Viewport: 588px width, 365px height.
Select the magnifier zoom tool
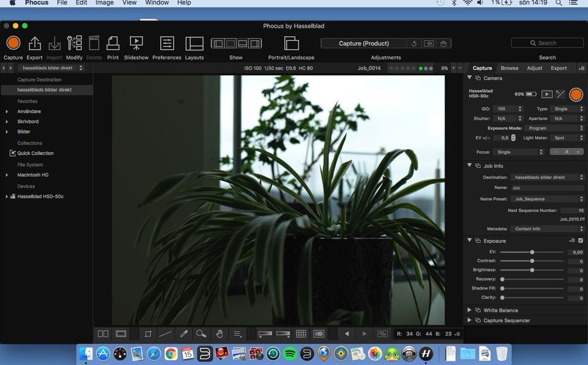tap(201, 334)
